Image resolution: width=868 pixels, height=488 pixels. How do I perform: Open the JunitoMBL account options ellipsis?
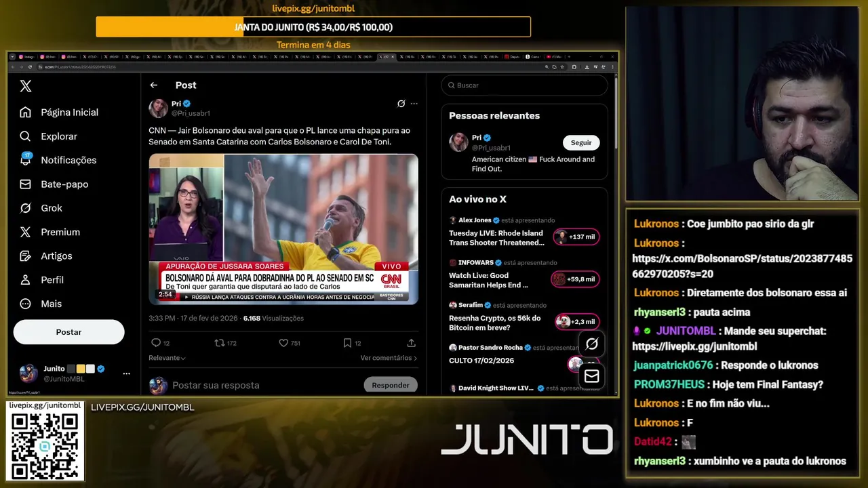126,373
